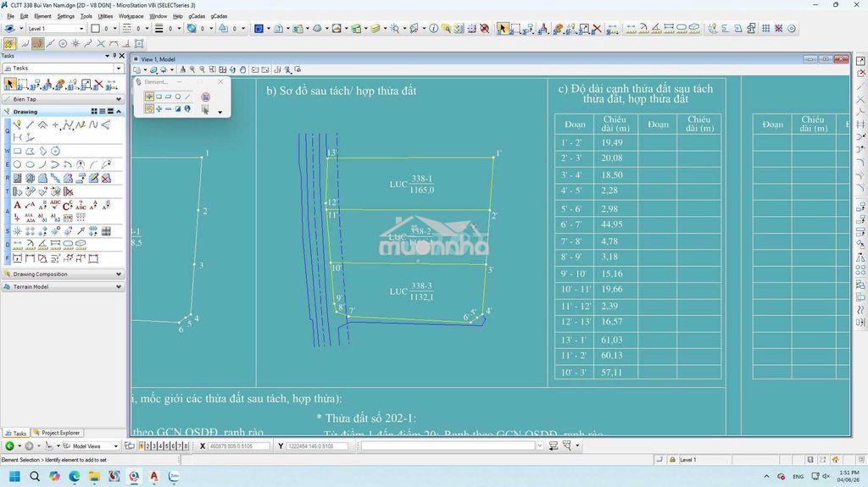Click the active color swatch box
The height and width of the screenshot is (487, 868).
tap(95, 28)
